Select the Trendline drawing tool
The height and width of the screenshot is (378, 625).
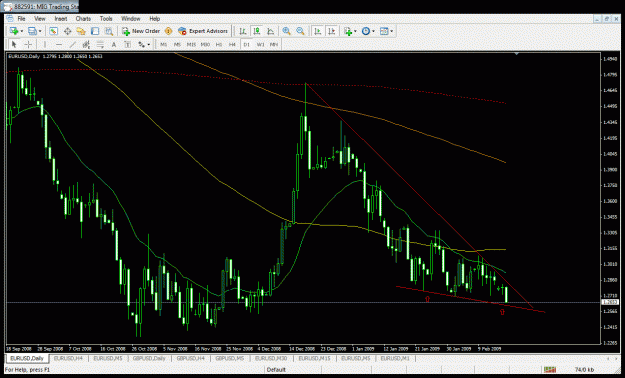(73, 44)
